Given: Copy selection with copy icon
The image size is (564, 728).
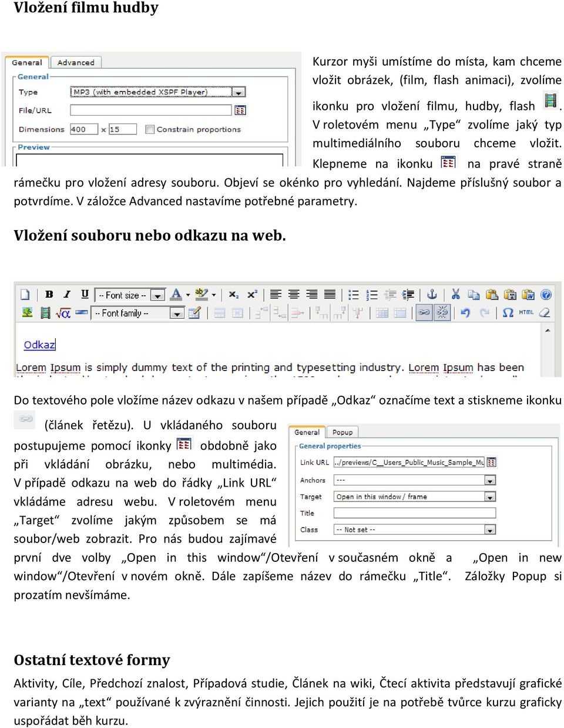Looking at the screenshot, I should tap(474, 295).
